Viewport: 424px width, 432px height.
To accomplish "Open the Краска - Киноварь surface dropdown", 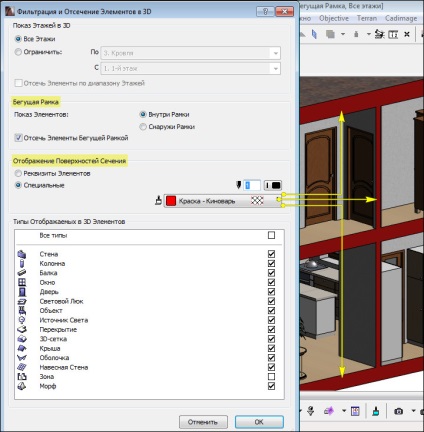I will click(x=223, y=201).
